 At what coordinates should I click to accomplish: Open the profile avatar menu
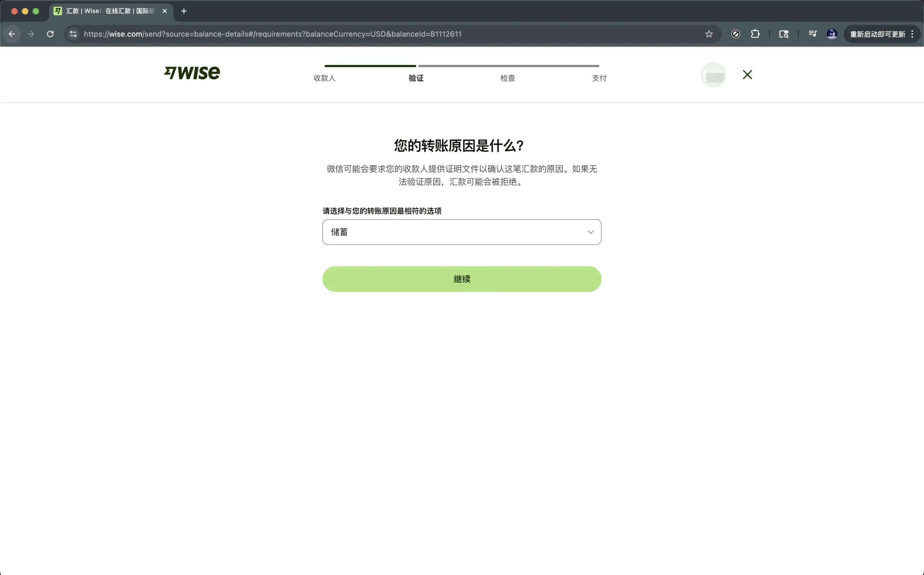[713, 74]
